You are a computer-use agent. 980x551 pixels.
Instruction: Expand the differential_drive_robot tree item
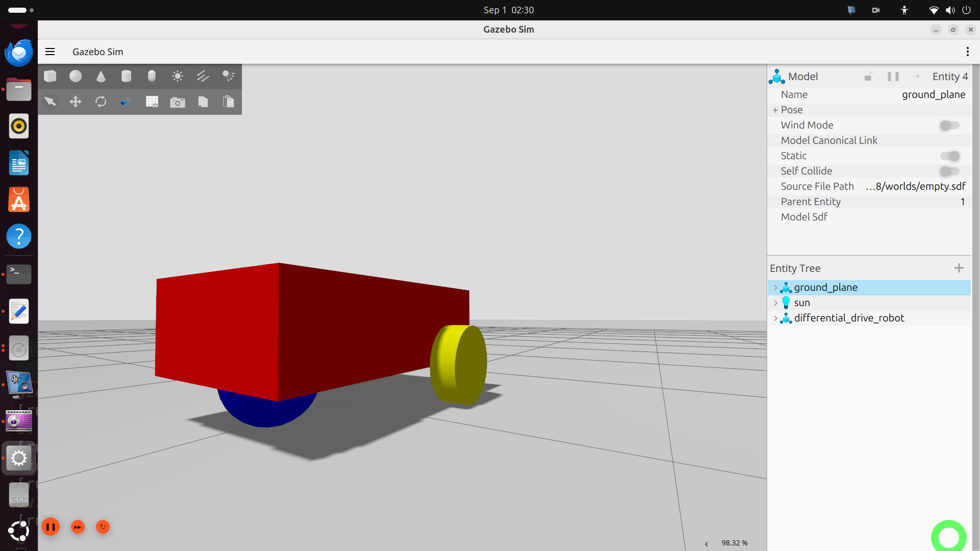click(x=774, y=317)
